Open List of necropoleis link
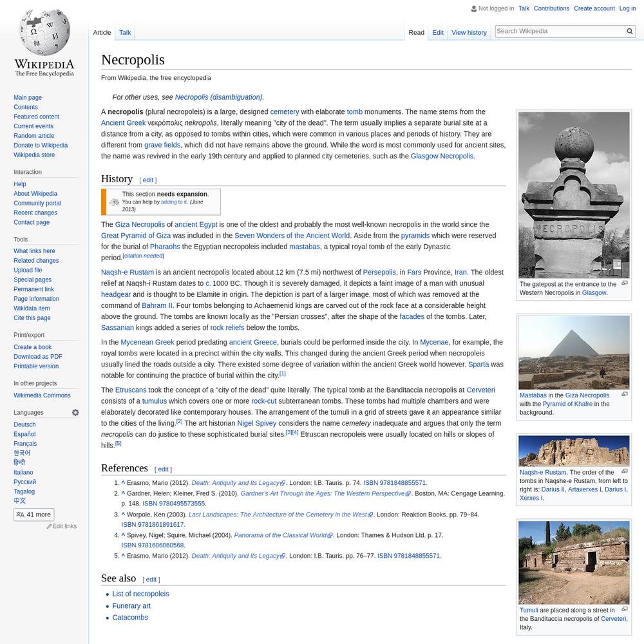The height and width of the screenshot is (644, 644). [140, 594]
